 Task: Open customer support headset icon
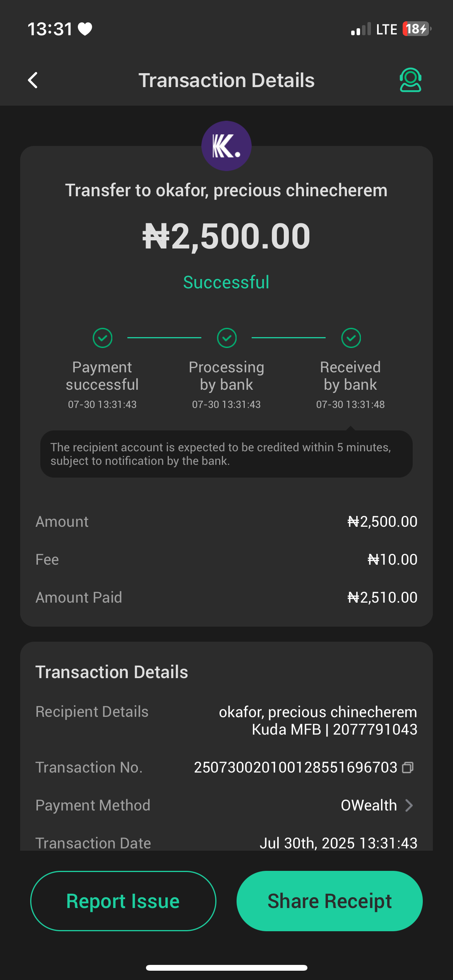(x=410, y=80)
